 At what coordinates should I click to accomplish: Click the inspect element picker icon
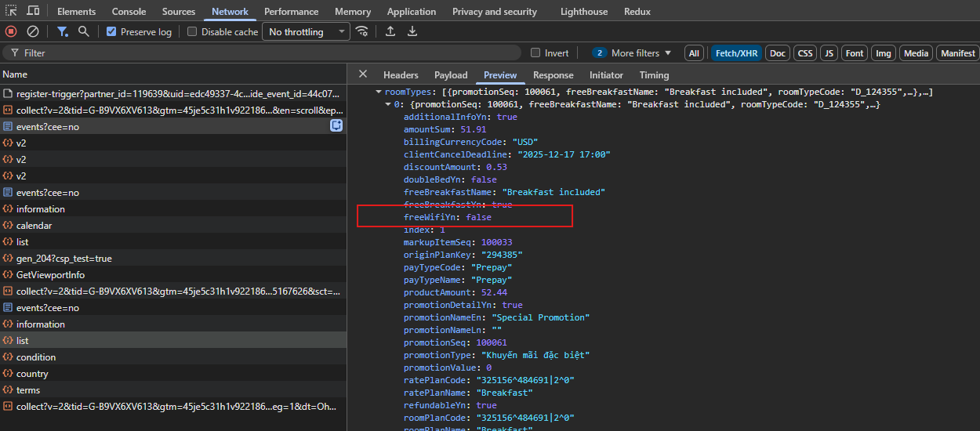coord(11,11)
